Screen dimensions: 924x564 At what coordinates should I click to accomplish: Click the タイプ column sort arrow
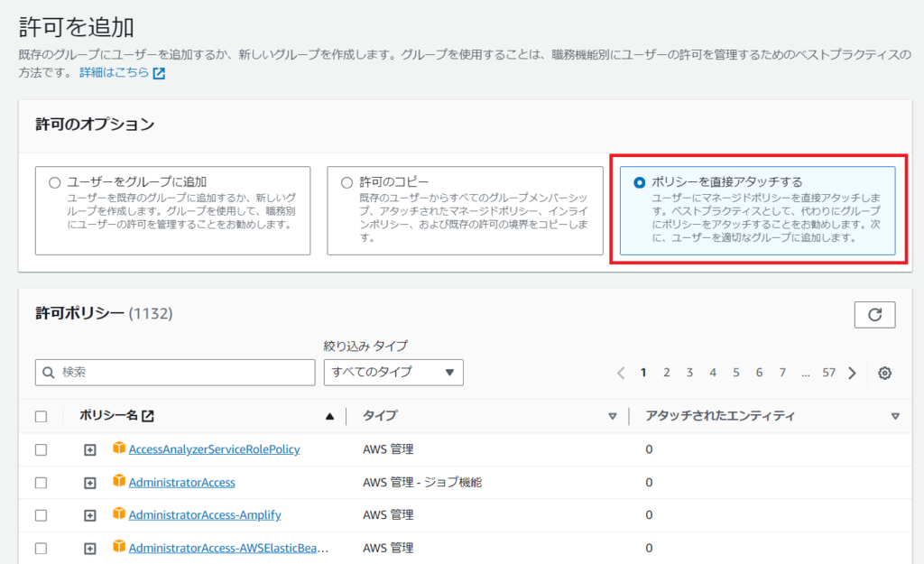click(612, 416)
